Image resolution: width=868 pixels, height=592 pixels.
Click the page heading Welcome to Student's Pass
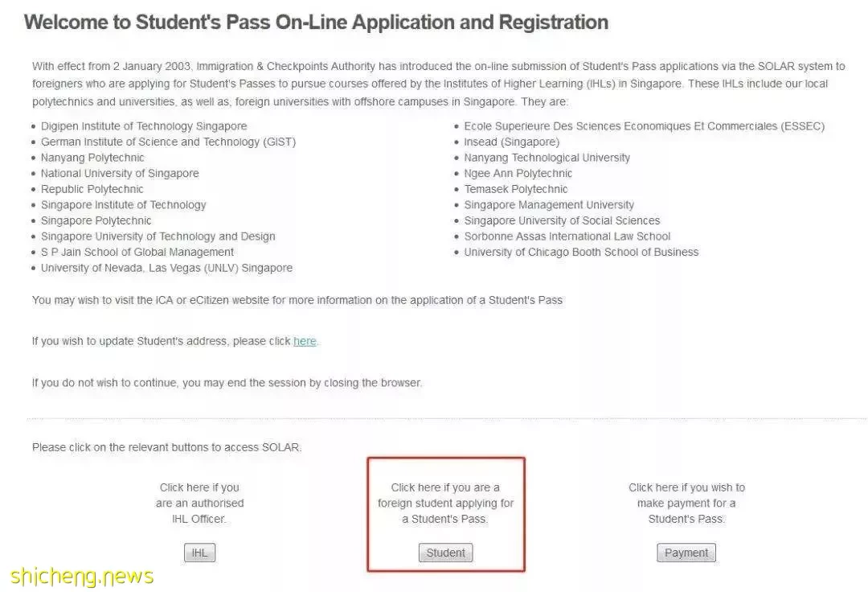pyautogui.click(x=316, y=23)
